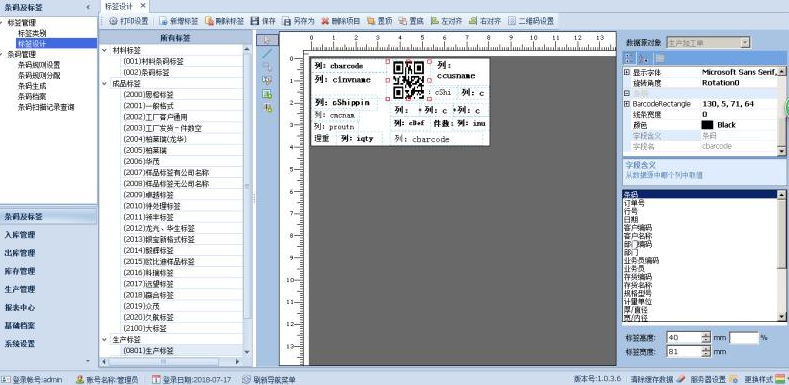Screen dimensions: 789x385
Task: Click 刷新导航菜单 in status bar
Action: tap(269, 379)
